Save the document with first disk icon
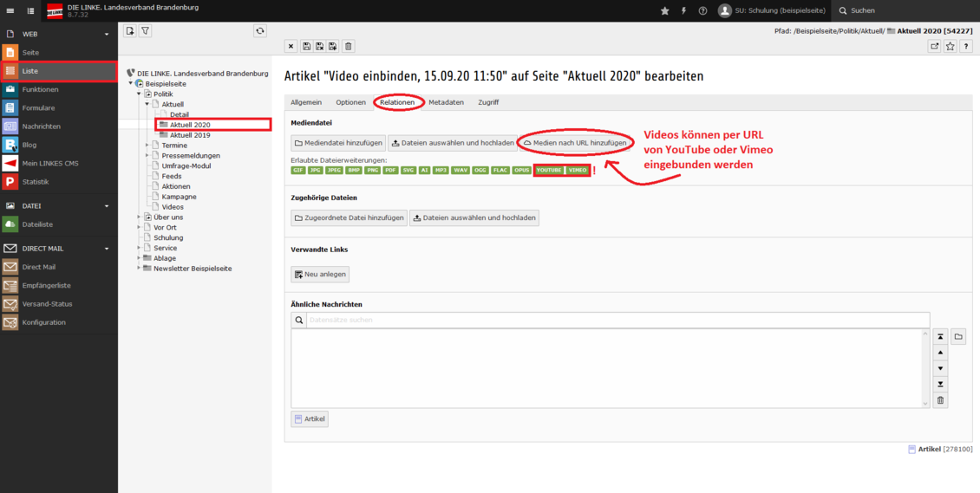 [307, 46]
